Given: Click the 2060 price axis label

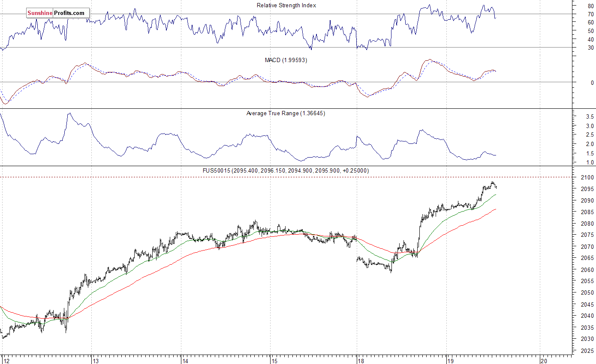Looking at the screenshot, I should [588, 270].
